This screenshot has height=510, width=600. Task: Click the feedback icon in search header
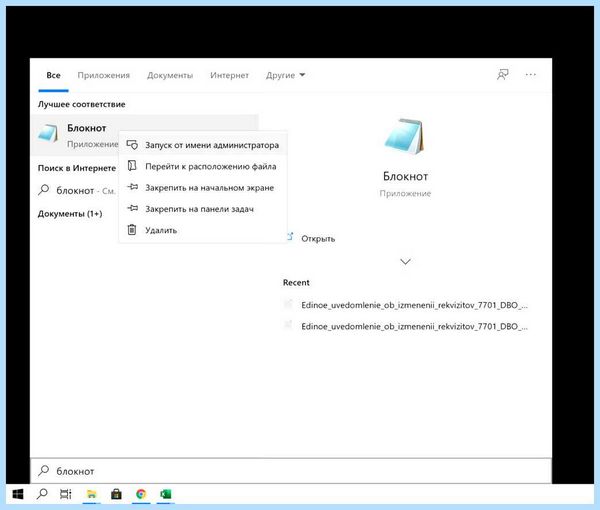503,75
